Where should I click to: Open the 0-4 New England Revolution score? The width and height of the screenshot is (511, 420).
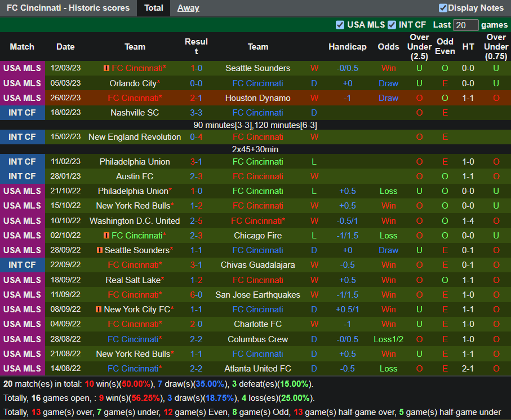point(196,137)
